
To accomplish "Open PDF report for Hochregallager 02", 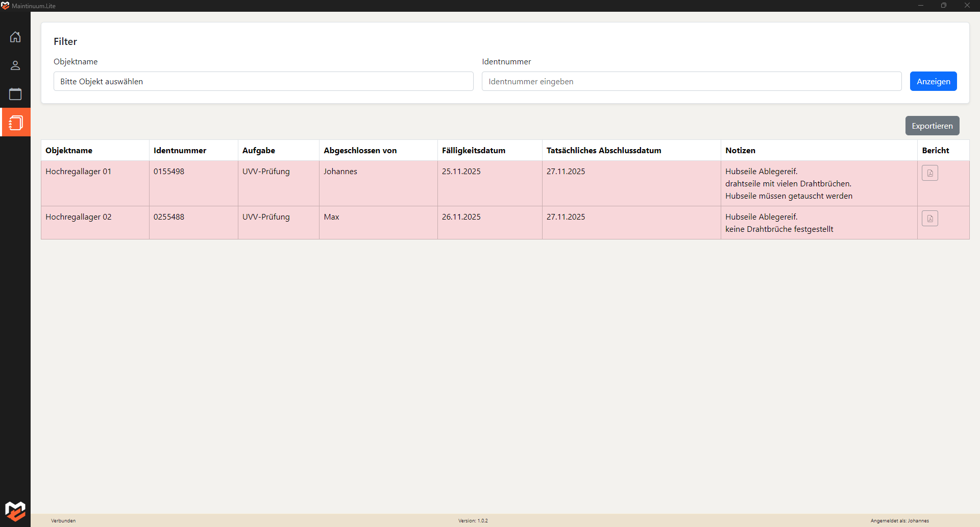I will (x=929, y=219).
